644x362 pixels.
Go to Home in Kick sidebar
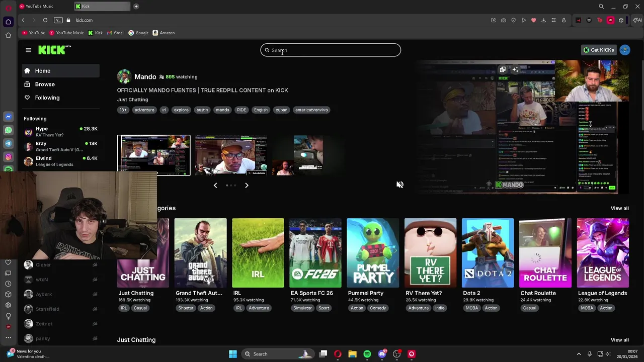(60, 71)
